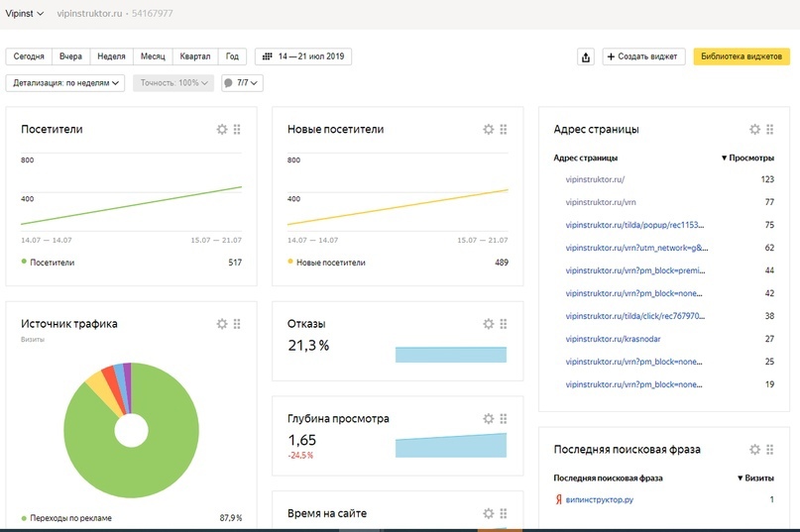Image resolution: width=800 pixels, height=532 pixels.
Task: Click green Переходы по рекламе legend dot
Action: click(24, 518)
